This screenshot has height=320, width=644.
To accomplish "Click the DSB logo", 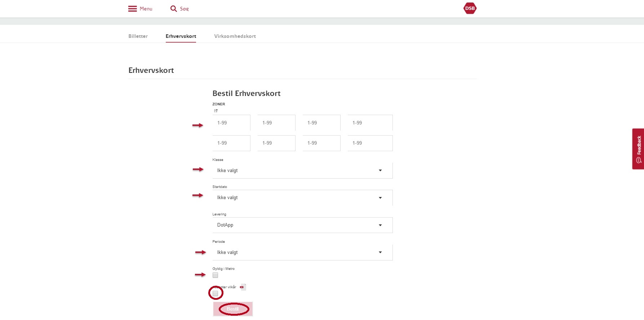I will [x=470, y=8].
